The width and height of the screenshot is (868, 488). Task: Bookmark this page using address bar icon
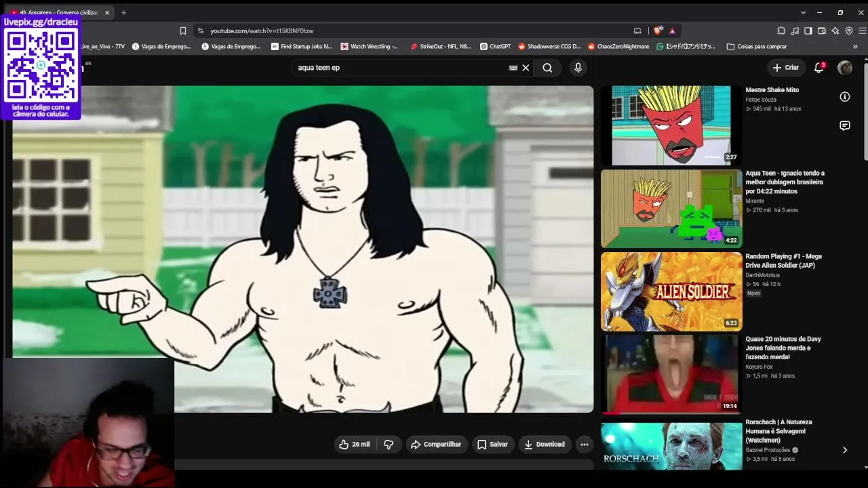[183, 30]
